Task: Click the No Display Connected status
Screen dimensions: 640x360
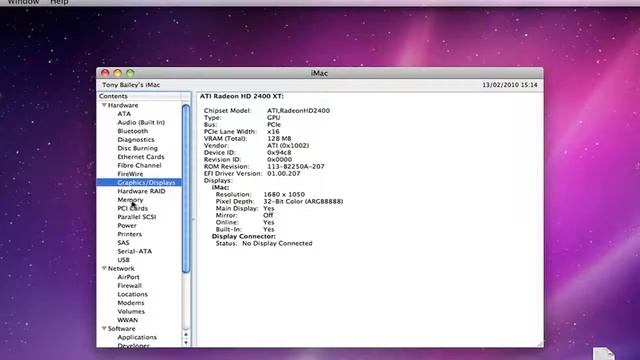Action: coord(277,244)
